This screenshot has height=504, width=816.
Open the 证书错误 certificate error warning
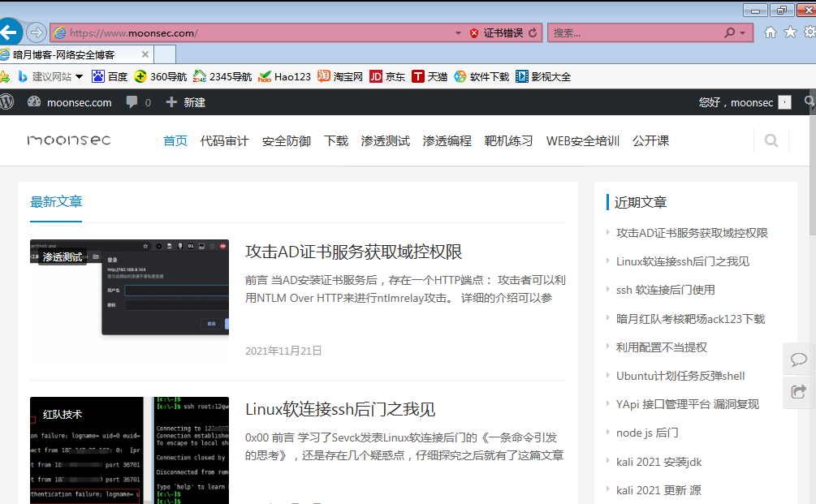coord(496,32)
